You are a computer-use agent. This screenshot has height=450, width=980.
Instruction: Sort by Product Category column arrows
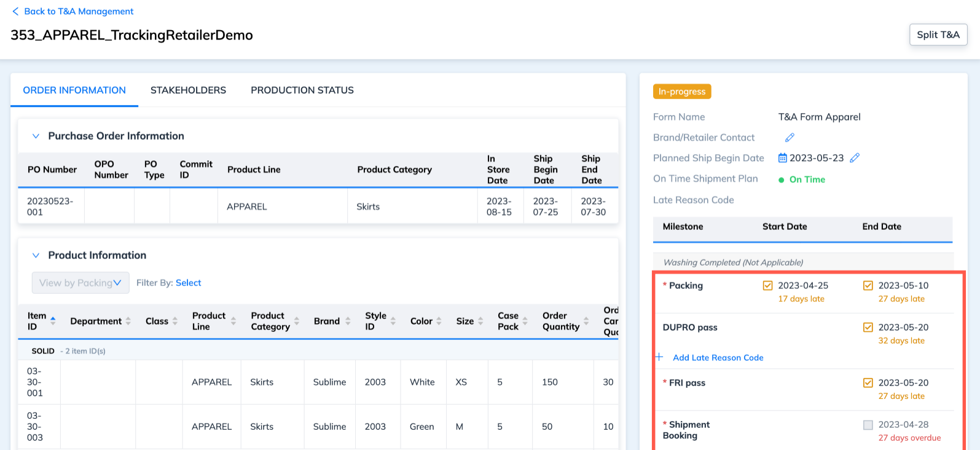pyautogui.click(x=296, y=321)
